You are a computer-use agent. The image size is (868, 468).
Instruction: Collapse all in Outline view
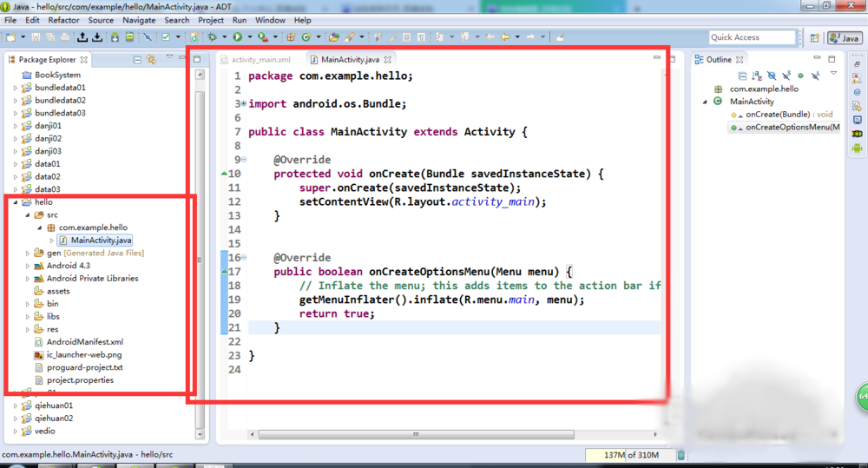[x=742, y=76]
